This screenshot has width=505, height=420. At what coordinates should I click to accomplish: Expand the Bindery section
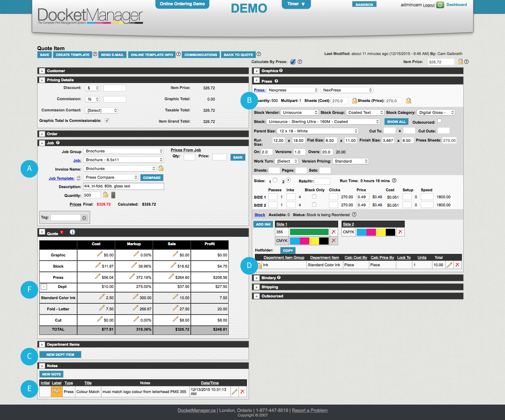coord(257,278)
